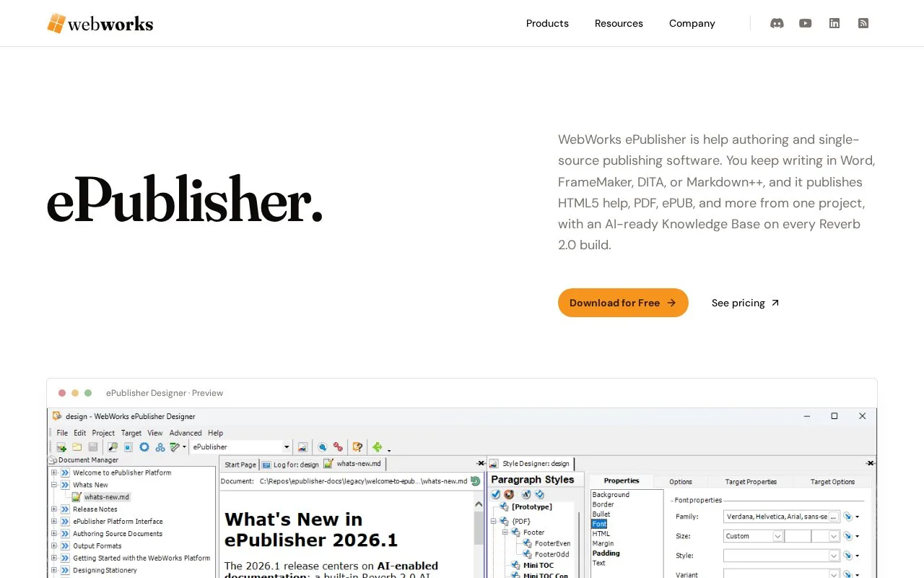Image resolution: width=924 pixels, height=578 pixels.
Task: Open the Log for: design tab
Action: (290, 465)
